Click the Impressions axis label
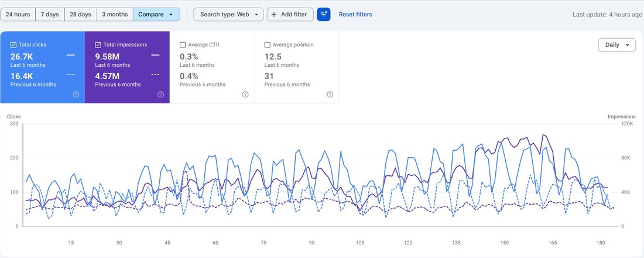This screenshot has width=644, height=258. (x=621, y=117)
